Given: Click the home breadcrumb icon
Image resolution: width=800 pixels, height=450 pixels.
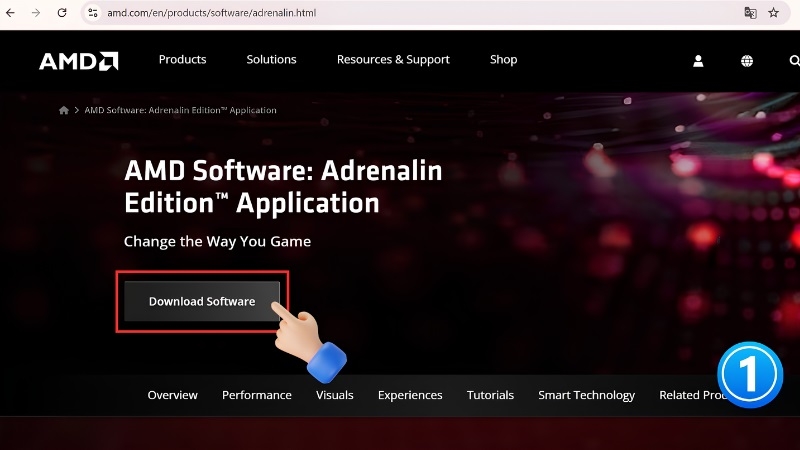Looking at the screenshot, I should 64,110.
